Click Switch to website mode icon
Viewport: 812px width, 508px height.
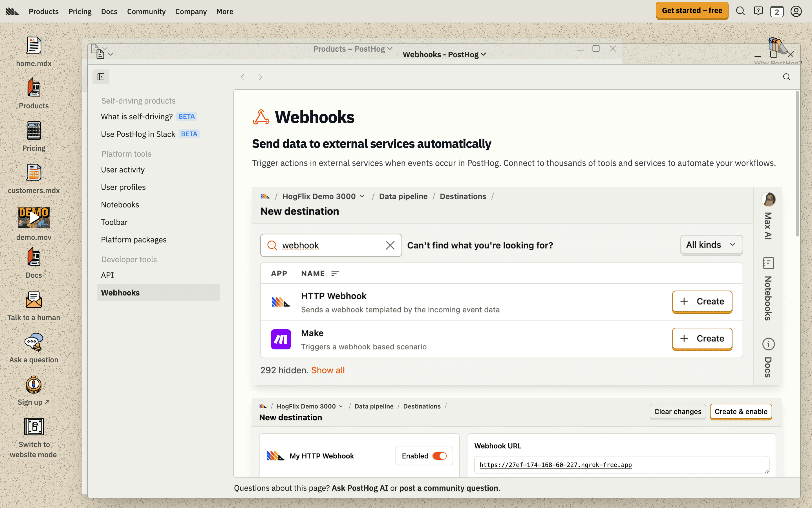click(34, 427)
